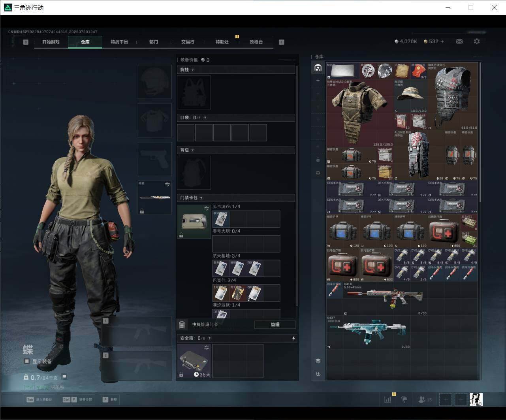Click the warehouse sidebar padlock icon
The height and width of the screenshot is (420, 506).
pyautogui.click(x=318, y=160)
